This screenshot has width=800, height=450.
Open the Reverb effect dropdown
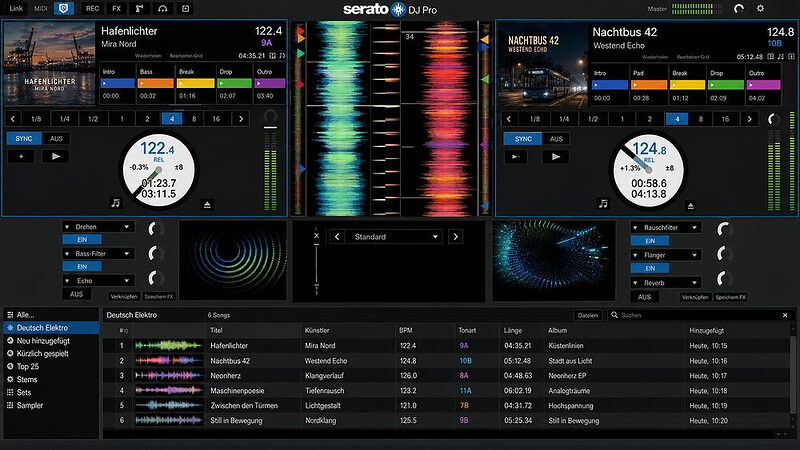coord(666,283)
